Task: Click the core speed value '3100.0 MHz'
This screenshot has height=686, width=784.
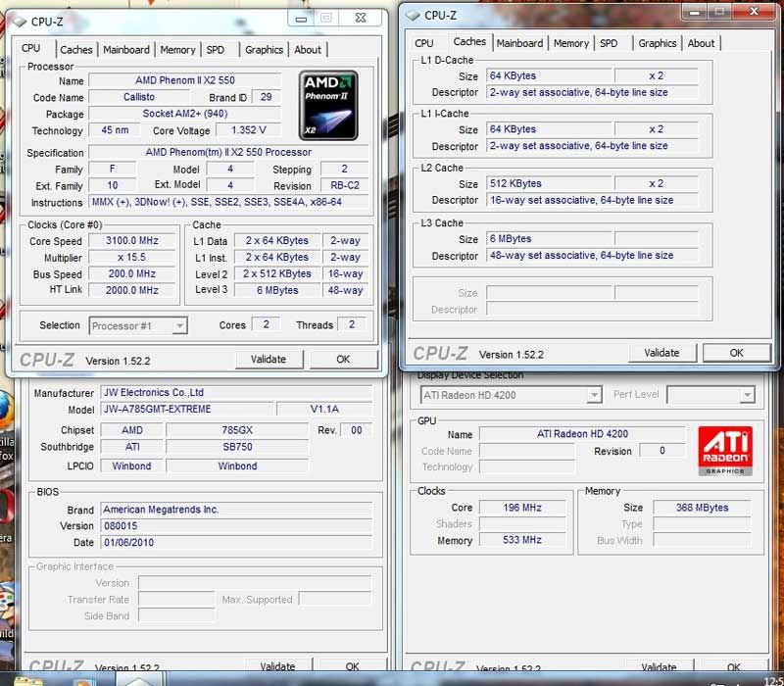Action: (x=132, y=240)
